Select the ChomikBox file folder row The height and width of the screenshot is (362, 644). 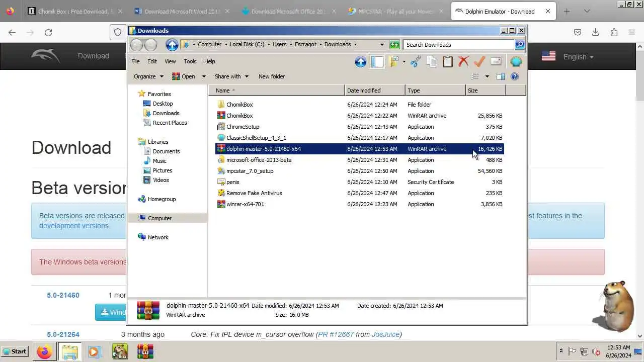pyautogui.click(x=359, y=105)
